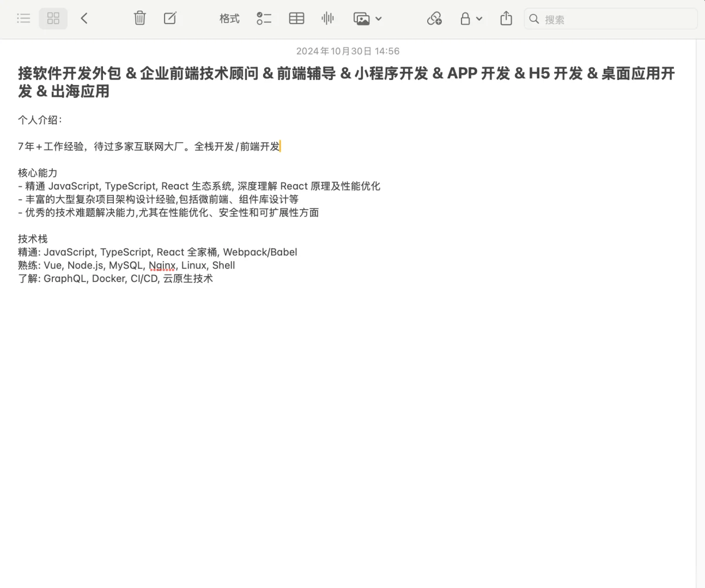Navigate back using the back arrow
705x588 pixels.
(84, 18)
